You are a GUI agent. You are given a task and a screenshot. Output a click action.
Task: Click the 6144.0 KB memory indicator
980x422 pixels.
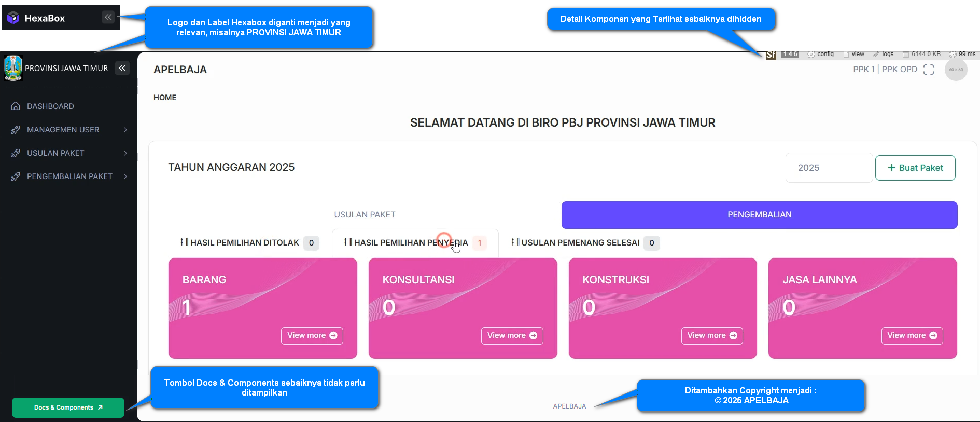coord(921,54)
